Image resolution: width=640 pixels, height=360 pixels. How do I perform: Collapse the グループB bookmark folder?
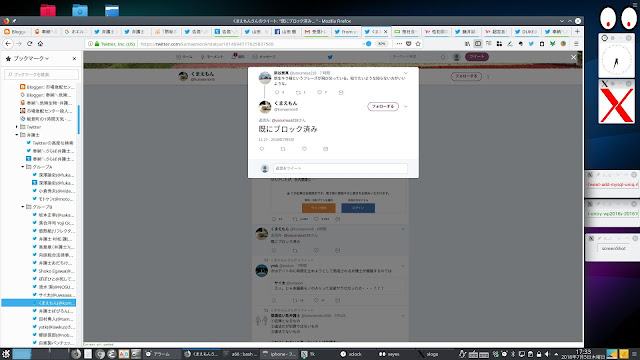tap(23, 207)
